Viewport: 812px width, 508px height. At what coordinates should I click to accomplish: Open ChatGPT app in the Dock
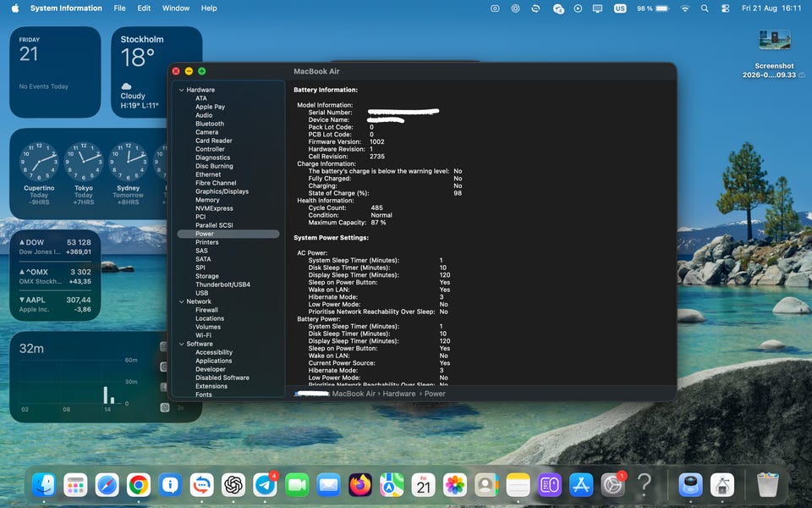pos(233,485)
